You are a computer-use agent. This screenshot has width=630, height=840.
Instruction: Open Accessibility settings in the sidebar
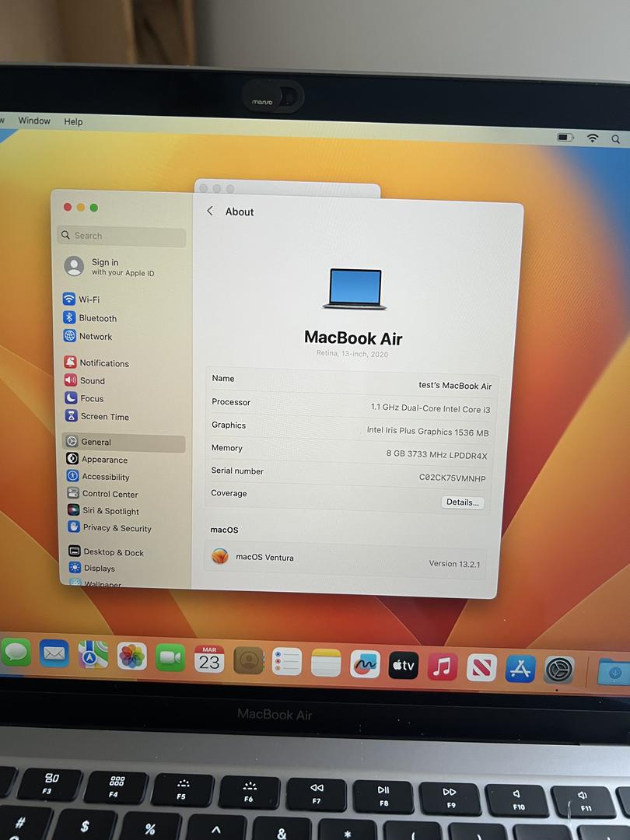coord(98,476)
